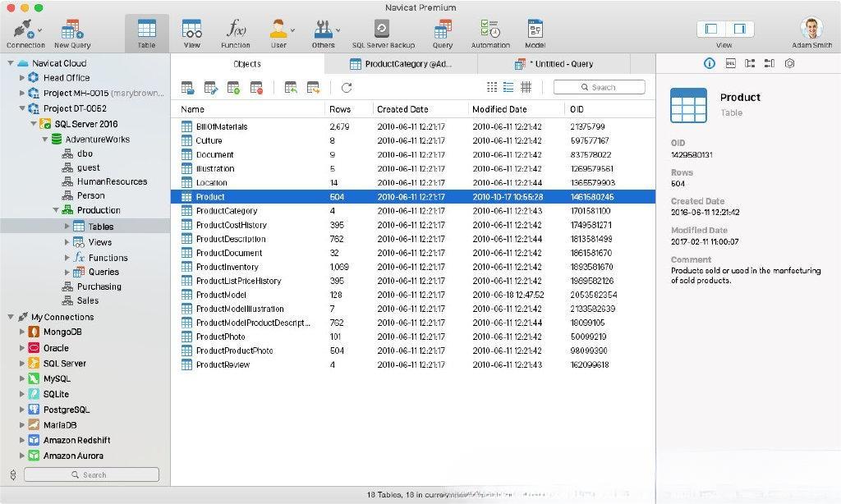Screen dimensions: 841x504
Task: Toggle the right info pane
Action: (x=740, y=29)
